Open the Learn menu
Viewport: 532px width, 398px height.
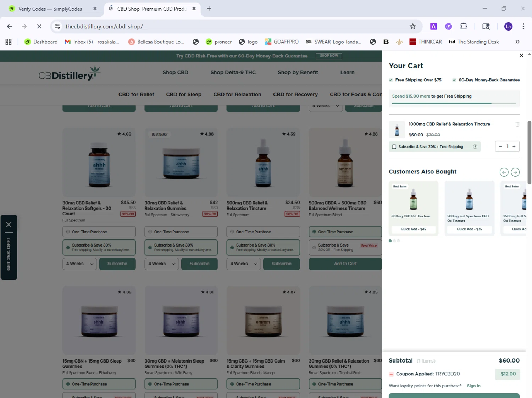(347, 72)
